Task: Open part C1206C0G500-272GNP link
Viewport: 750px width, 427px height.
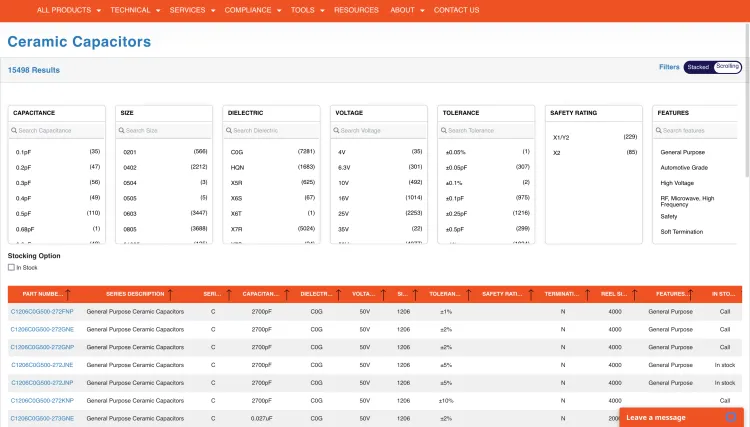Action: click(x=42, y=347)
